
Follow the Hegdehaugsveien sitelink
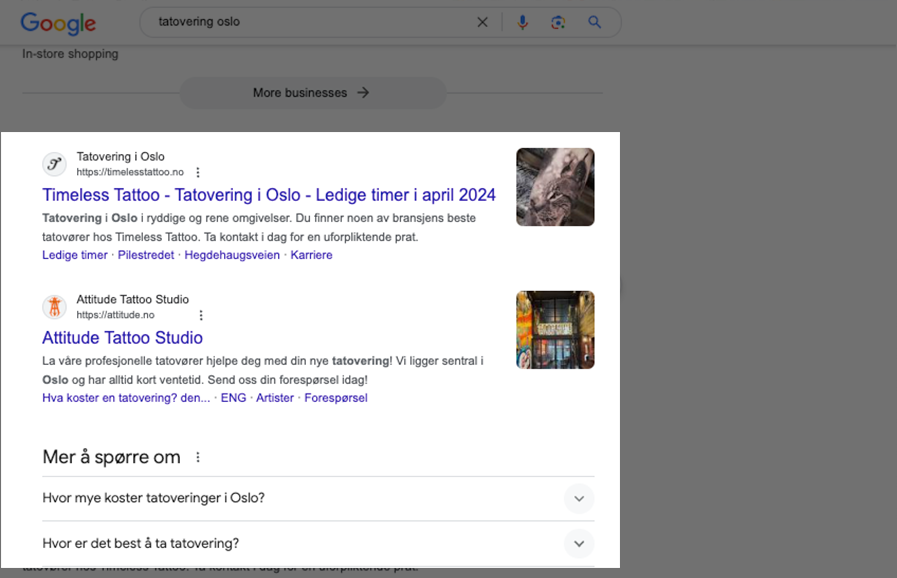[x=232, y=255]
